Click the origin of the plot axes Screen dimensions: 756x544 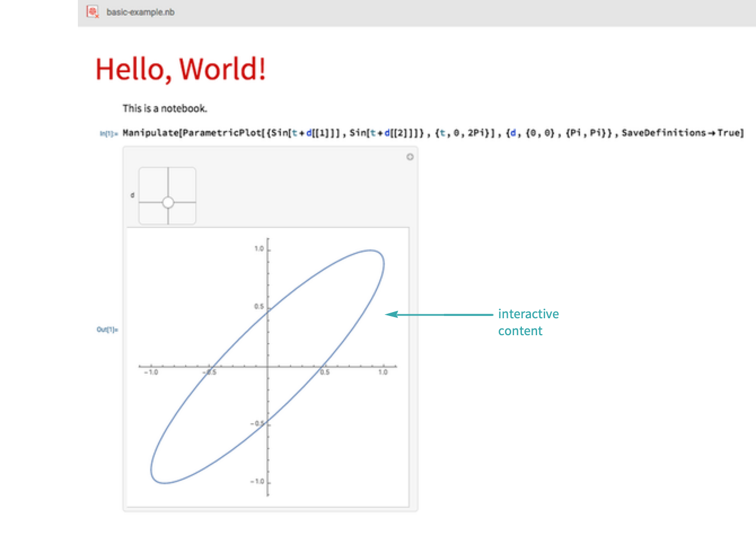pyautogui.click(x=268, y=367)
